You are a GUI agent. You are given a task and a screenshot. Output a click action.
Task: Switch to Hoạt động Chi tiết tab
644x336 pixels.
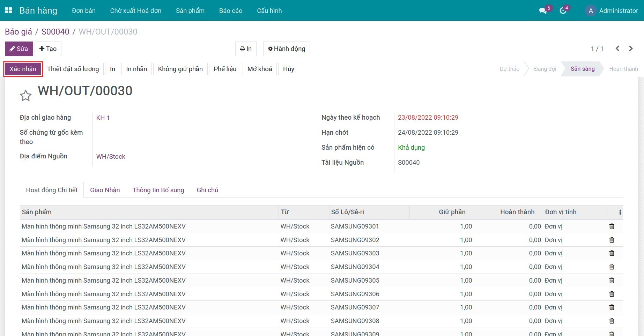[52, 190]
